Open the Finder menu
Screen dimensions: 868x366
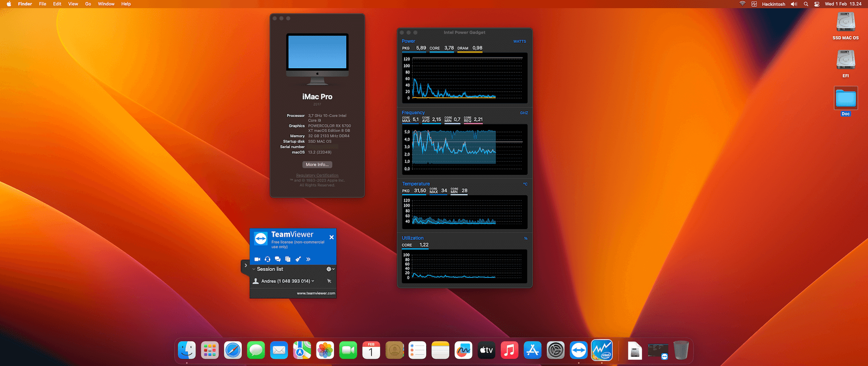25,4
